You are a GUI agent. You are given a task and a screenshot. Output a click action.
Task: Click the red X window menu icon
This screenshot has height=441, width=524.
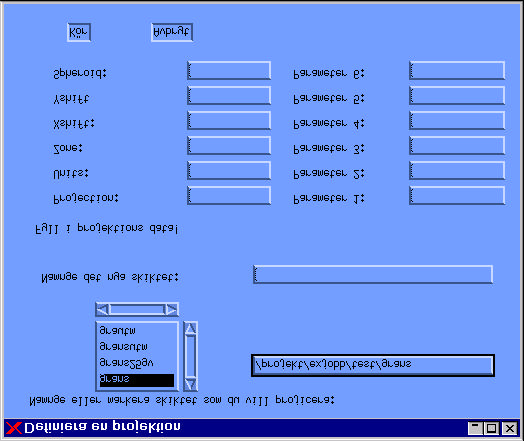tap(14, 428)
